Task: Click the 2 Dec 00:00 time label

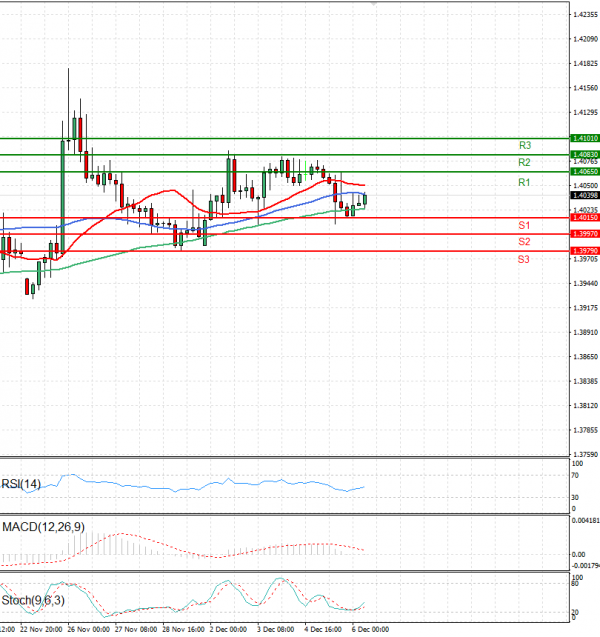Action: [x=227, y=631]
